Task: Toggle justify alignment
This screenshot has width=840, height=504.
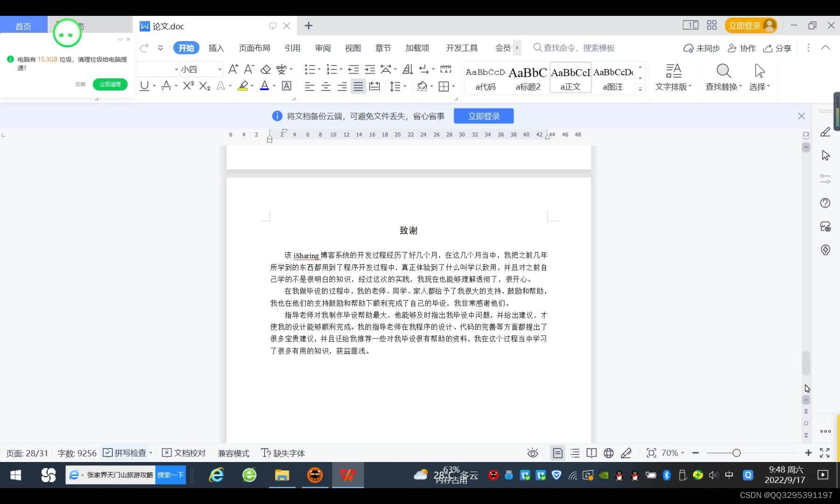Action: [358, 86]
